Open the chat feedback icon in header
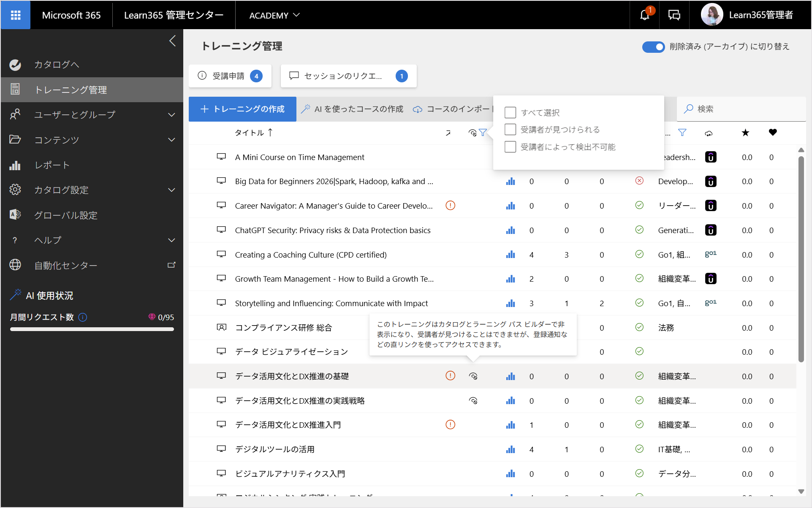Image resolution: width=812 pixels, height=508 pixels. (x=674, y=15)
